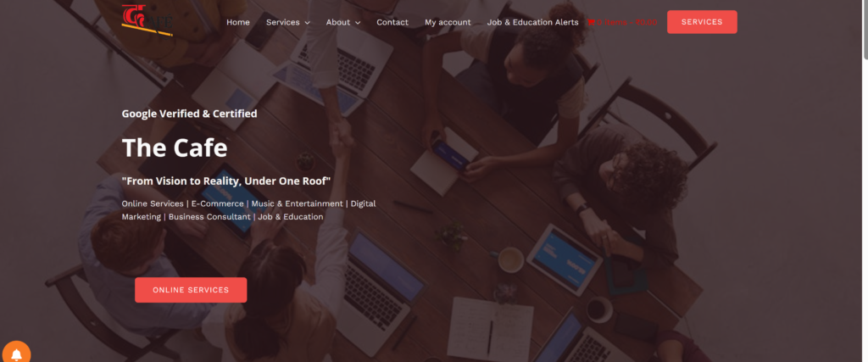
Task: Click the Online Services | E-Commerce description text
Action: click(248, 210)
